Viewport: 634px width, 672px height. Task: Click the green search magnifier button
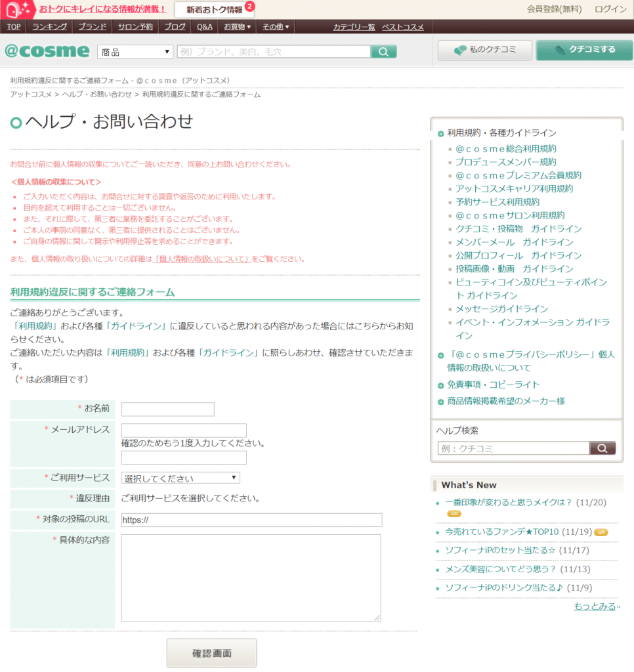tap(384, 52)
